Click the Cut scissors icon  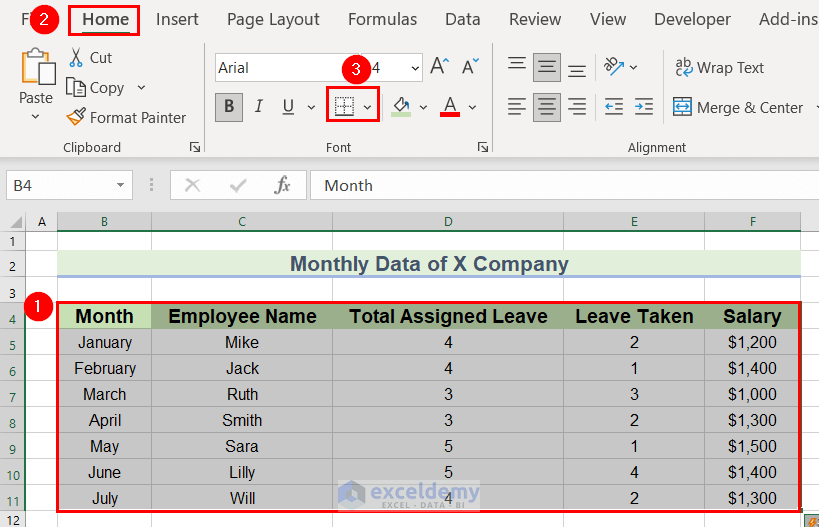coord(76,58)
